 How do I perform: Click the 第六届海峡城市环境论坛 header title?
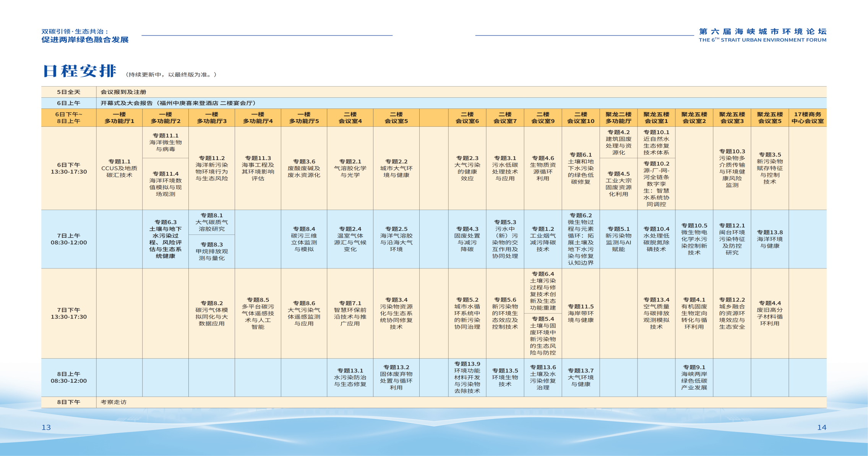click(x=762, y=32)
